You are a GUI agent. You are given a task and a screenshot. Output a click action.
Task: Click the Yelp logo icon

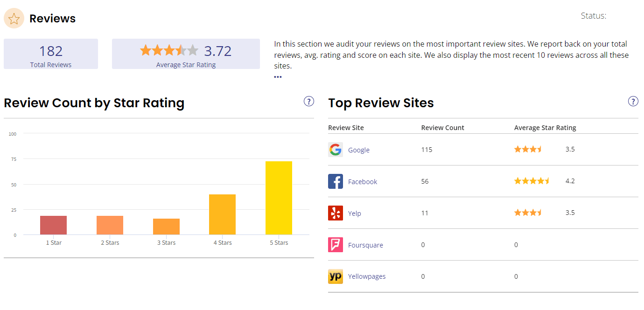(335, 213)
